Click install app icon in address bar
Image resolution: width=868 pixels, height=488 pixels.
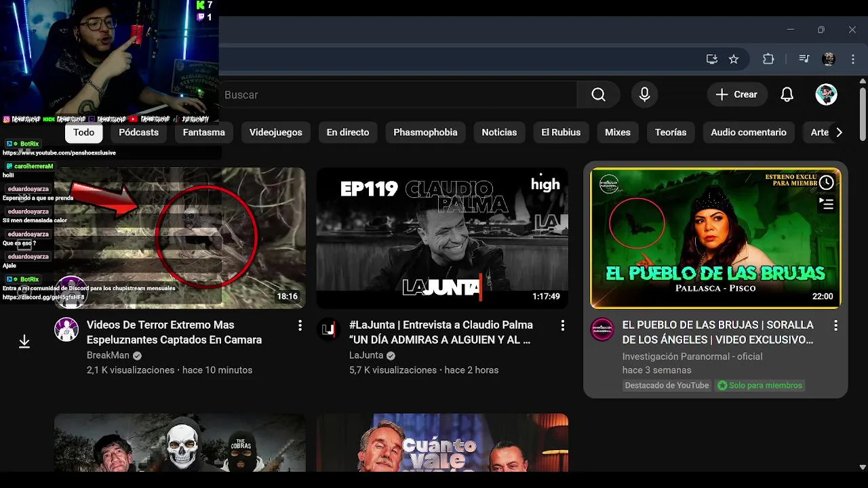[x=711, y=59]
